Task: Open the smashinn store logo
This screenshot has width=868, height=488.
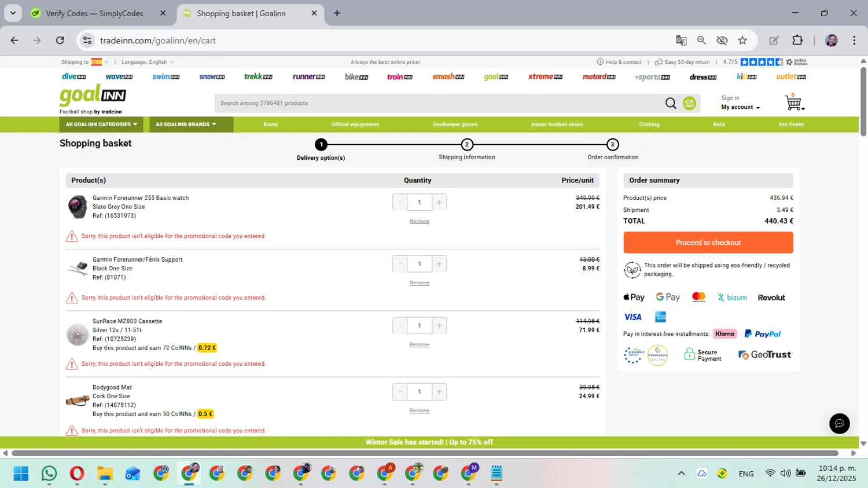Action: [x=448, y=76]
